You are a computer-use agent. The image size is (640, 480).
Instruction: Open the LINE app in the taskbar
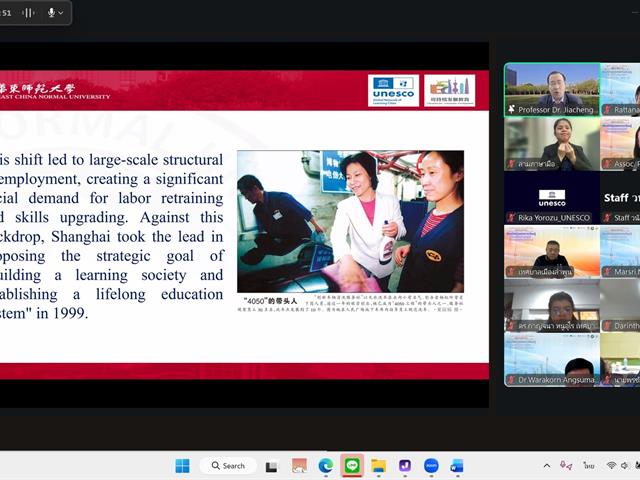coord(352,465)
